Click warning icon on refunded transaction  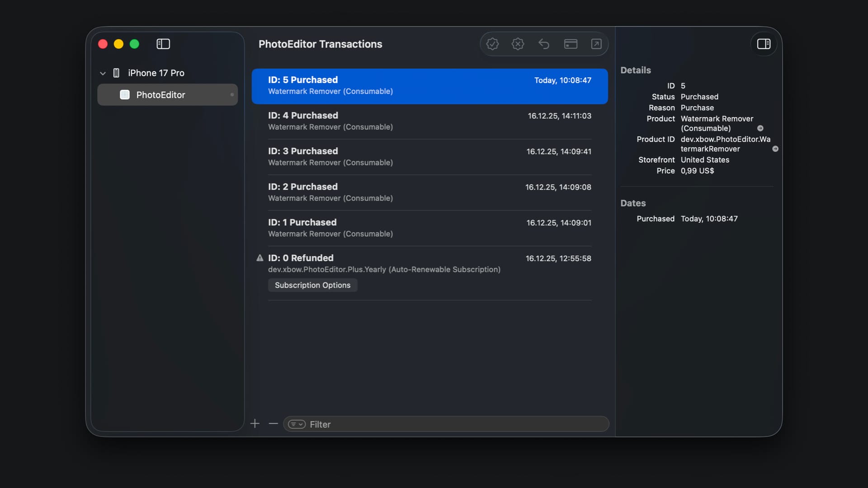260,258
